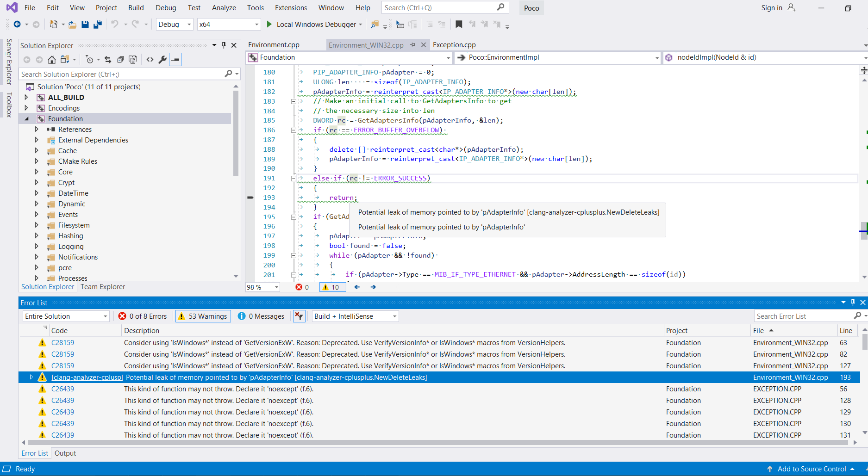Click the Save file icon

(x=85, y=25)
